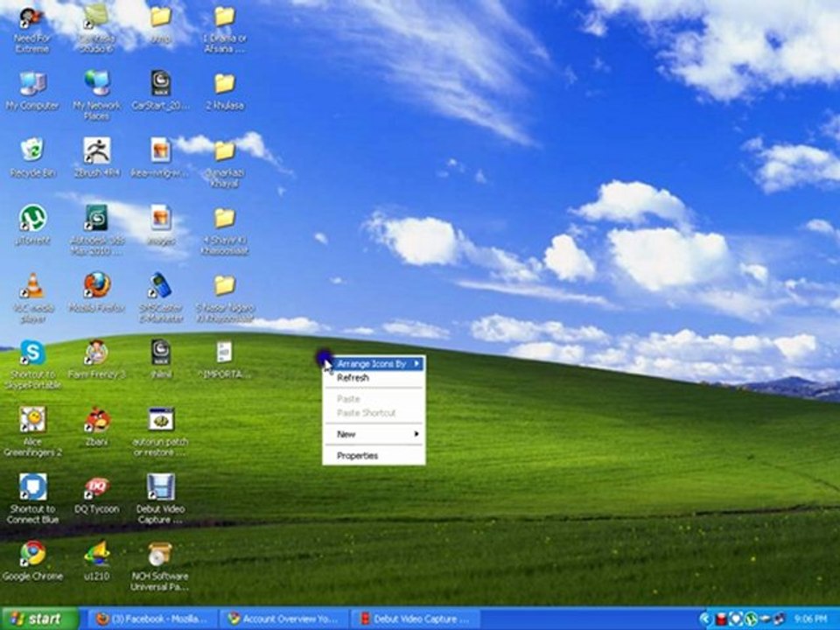
Task: Switch to the Facebook Mozilla taskbar window
Action: [150, 619]
